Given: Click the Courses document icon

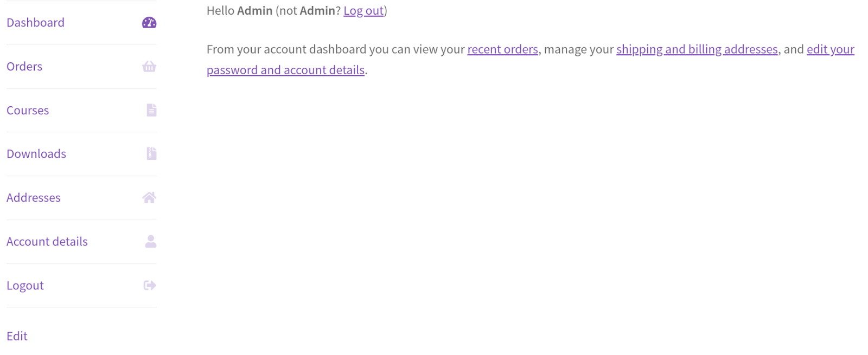Looking at the screenshot, I should click(151, 111).
